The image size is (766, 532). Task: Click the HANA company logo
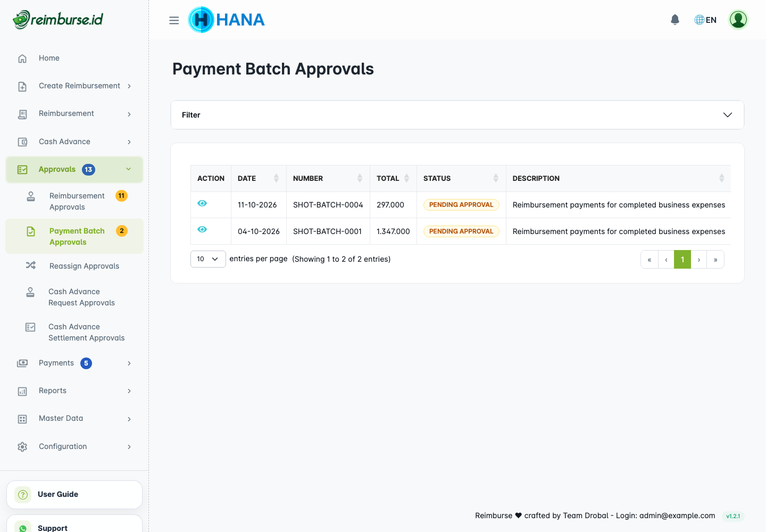[227, 20]
